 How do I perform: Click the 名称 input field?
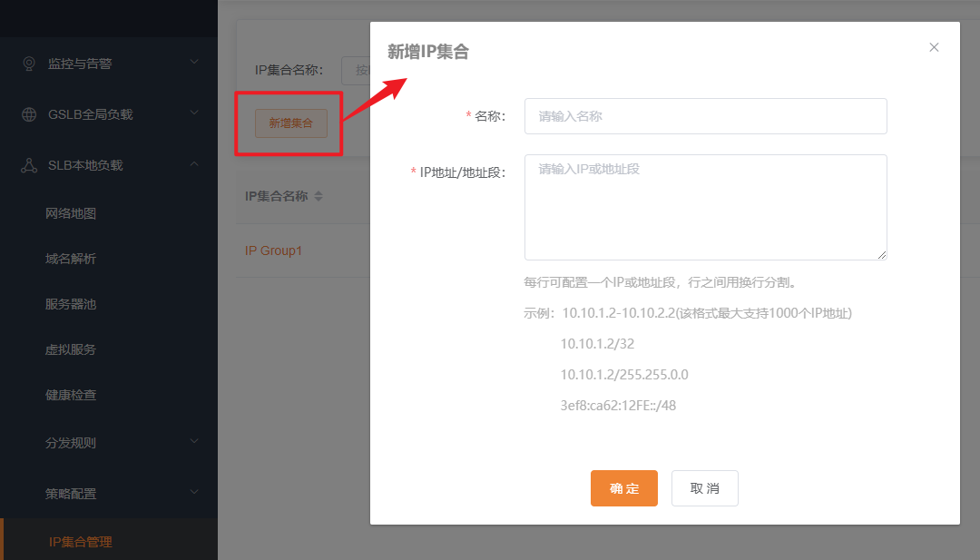(x=705, y=116)
